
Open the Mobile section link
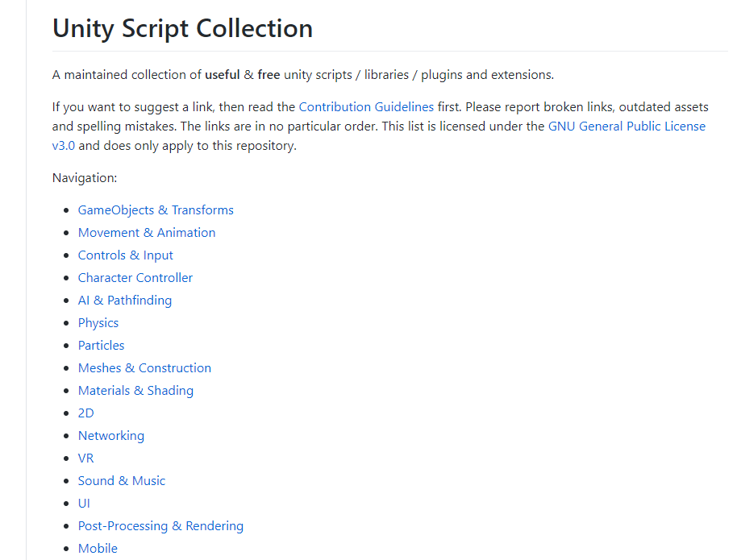click(98, 548)
